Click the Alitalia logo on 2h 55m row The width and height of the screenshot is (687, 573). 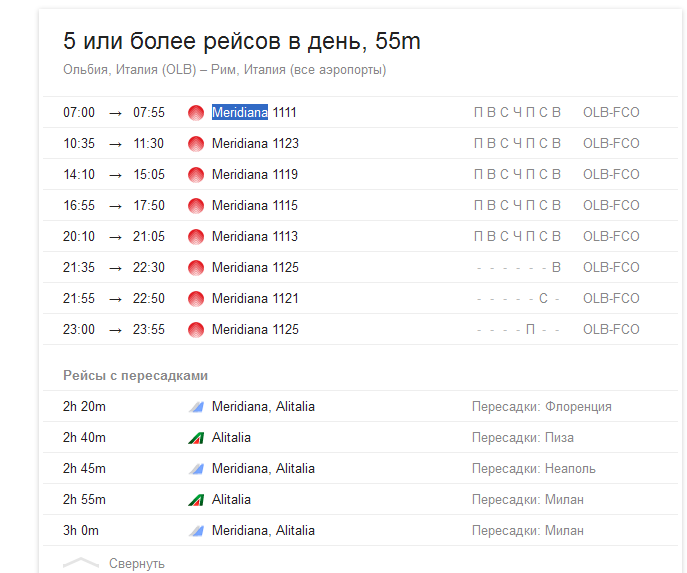pos(196,500)
